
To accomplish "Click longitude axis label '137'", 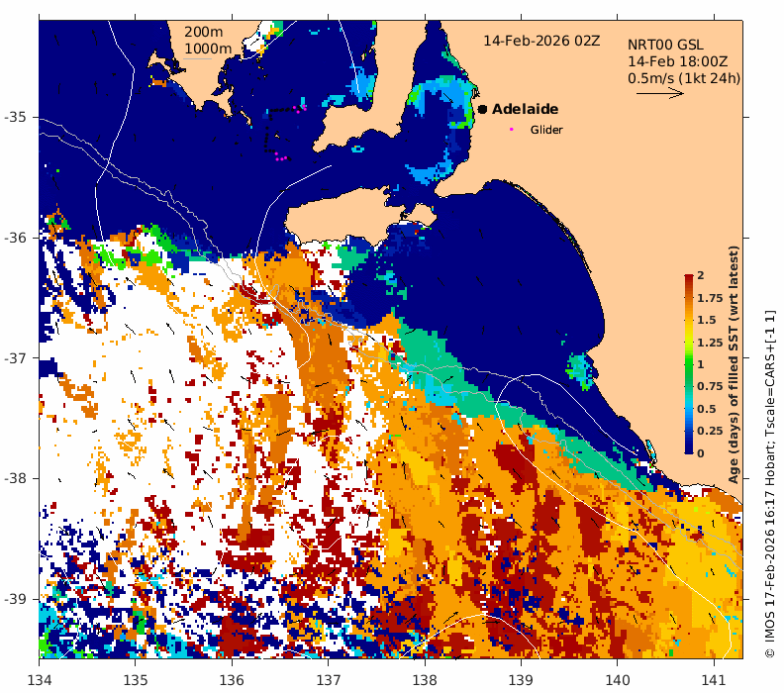I will 329,680.
